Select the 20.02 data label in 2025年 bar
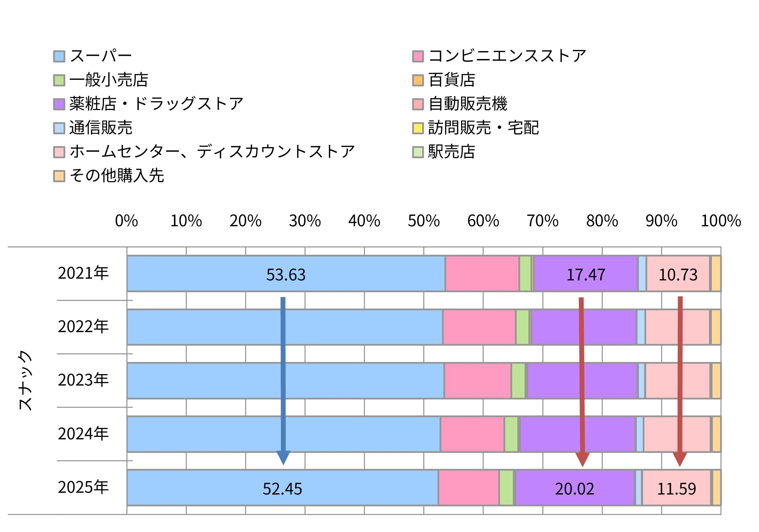Screen dimensions: 759x532 coord(575,489)
